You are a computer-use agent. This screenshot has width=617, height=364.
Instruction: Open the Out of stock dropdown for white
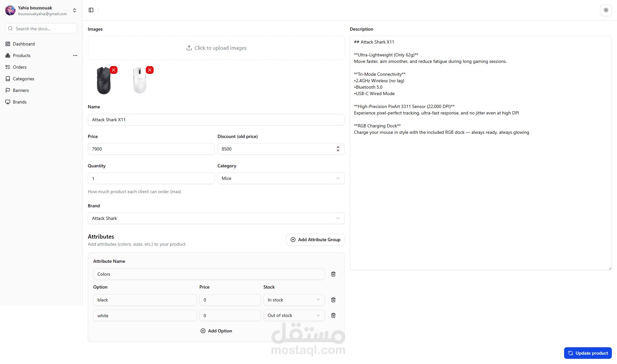tap(294, 315)
